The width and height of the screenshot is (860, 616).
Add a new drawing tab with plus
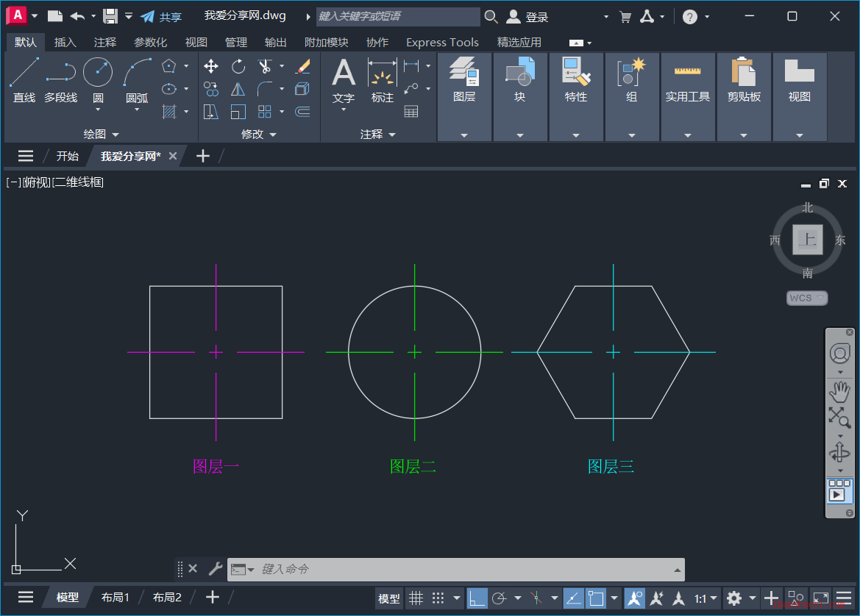[x=203, y=156]
